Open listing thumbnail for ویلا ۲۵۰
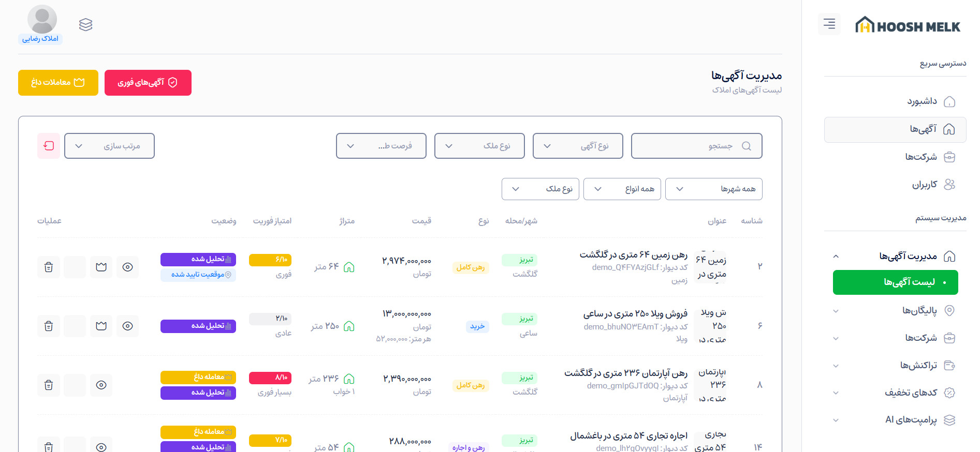This screenshot has height=452, width=980. (x=710, y=326)
